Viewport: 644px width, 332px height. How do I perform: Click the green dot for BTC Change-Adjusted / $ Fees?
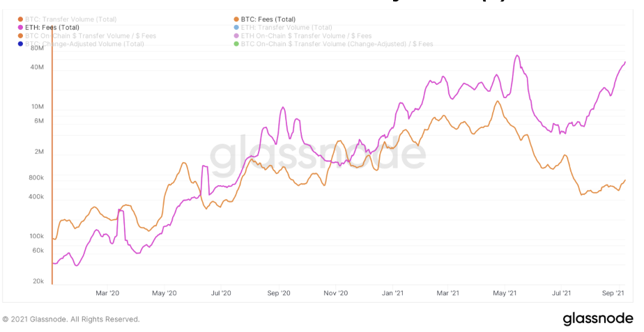(x=237, y=44)
